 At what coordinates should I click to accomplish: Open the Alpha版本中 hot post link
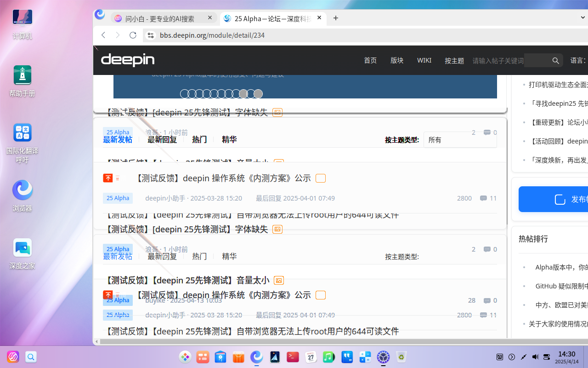point(561,267)
